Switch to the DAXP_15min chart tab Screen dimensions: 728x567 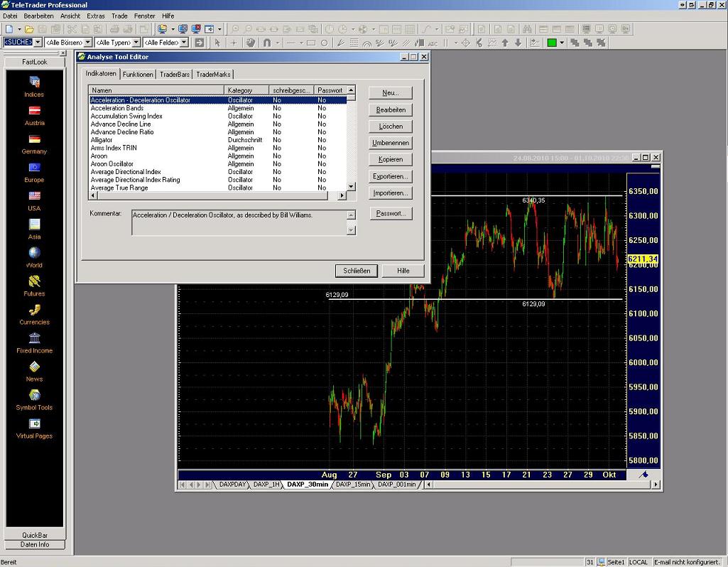[x=353, y=485]
